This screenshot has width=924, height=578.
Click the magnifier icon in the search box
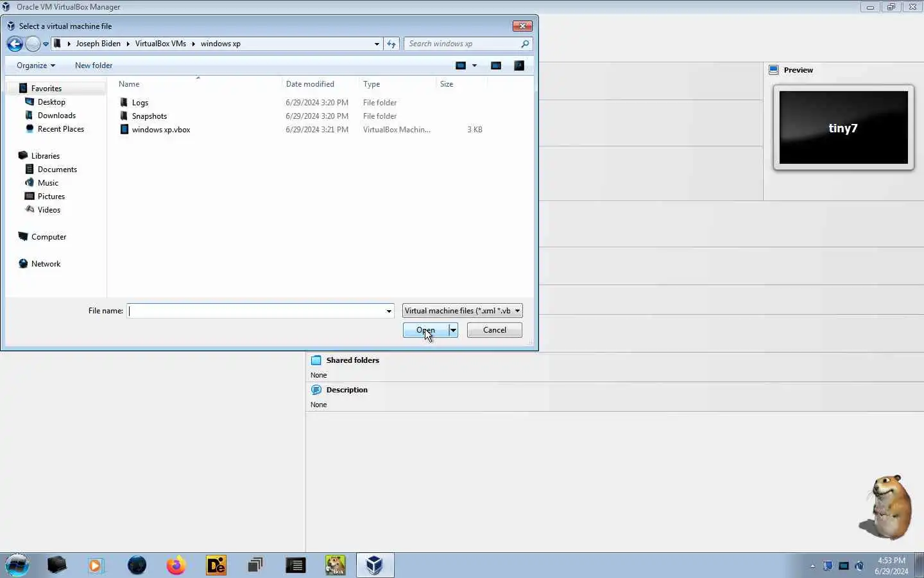pyautogui.click(x=525, y=44)
